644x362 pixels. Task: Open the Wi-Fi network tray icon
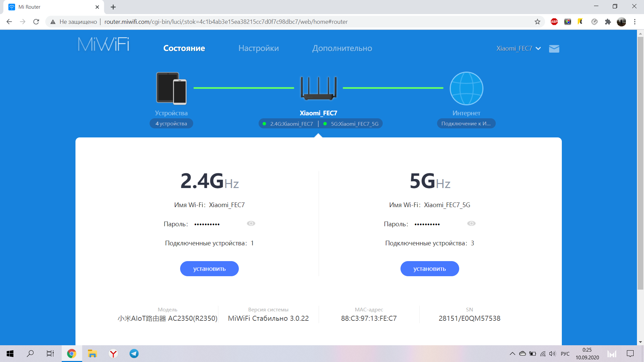[543, 354]
